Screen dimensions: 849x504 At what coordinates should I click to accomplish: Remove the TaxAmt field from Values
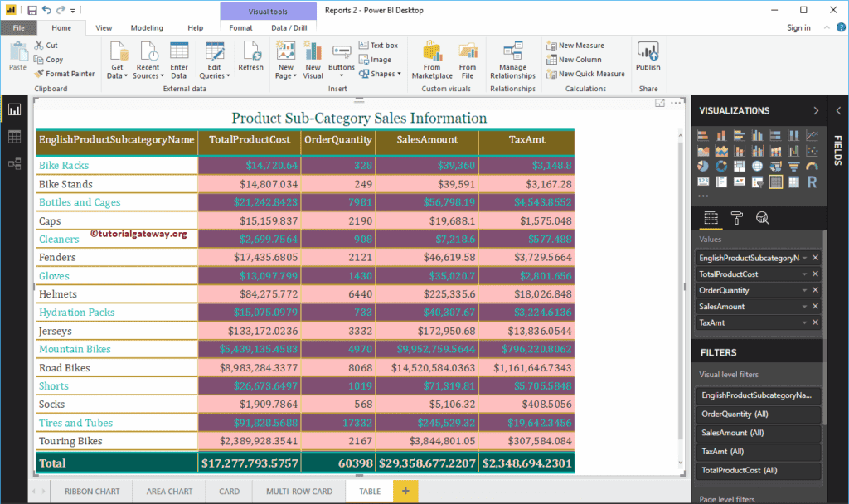point(815,322)
